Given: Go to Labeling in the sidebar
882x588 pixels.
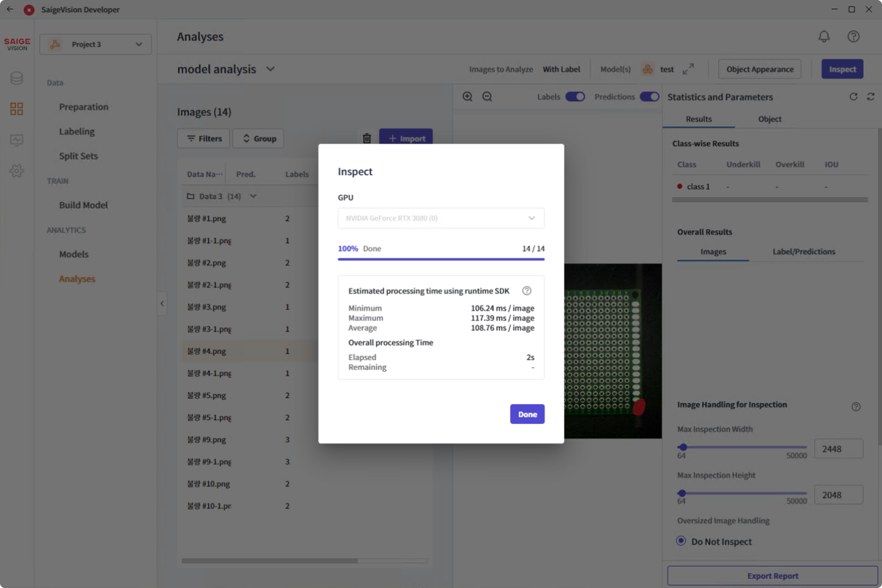Looking at the screenshot, I should [x=77, y=131].
